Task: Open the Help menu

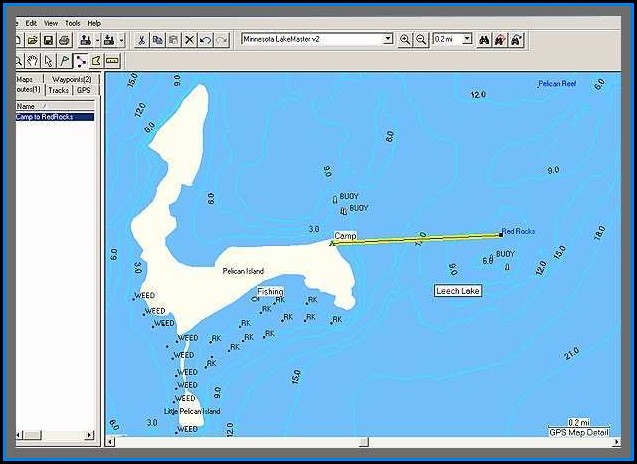Action: click(94, 23)
